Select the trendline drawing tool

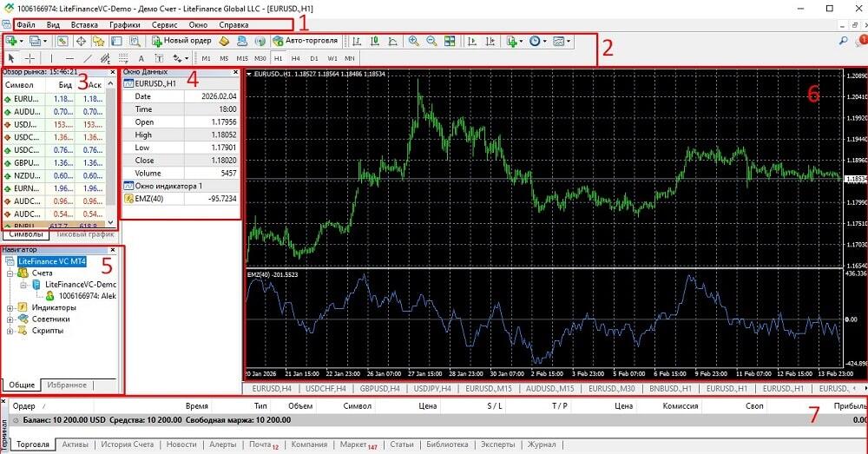point(87,58)
